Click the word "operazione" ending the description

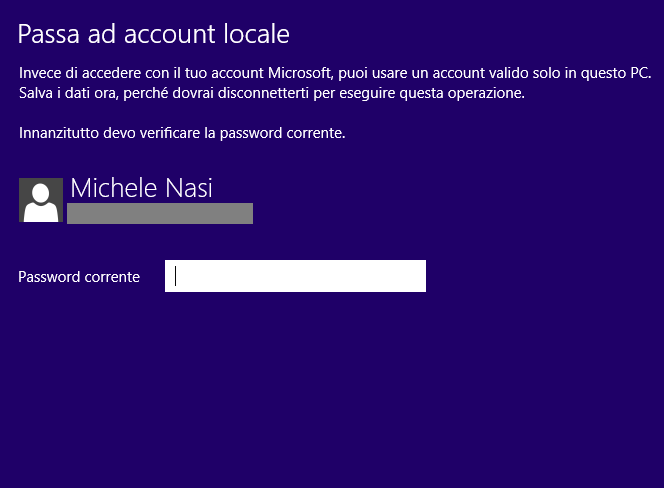tap(486, 93)
